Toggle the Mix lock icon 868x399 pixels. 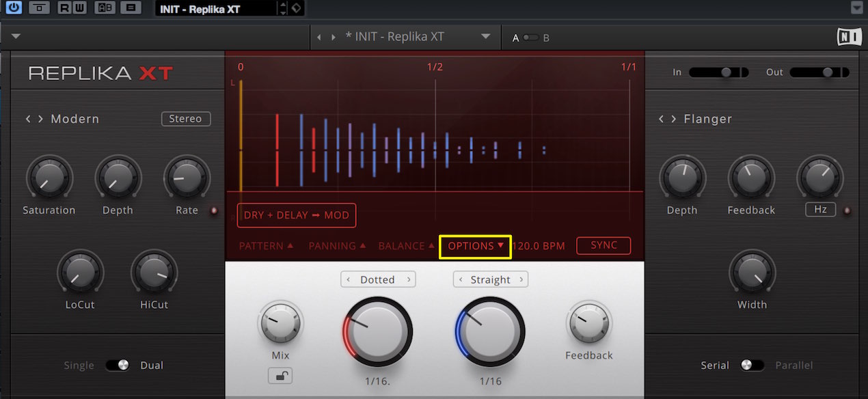tap(280, 375)
